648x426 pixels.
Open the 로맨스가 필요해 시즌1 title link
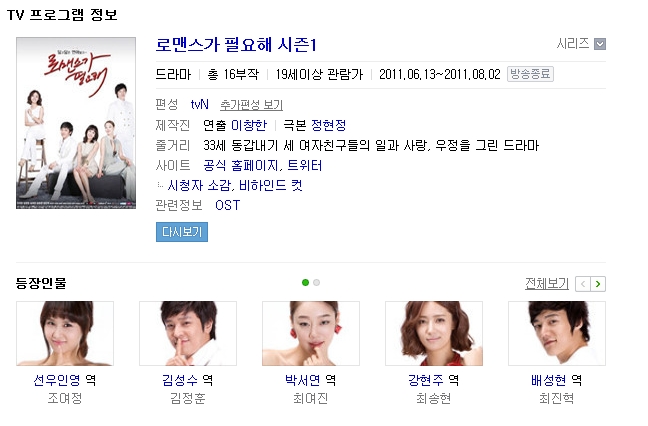click(236, 45)
